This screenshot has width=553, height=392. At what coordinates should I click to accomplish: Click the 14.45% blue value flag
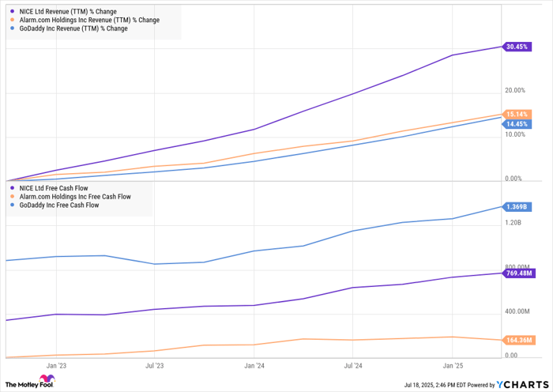[517, 124]
